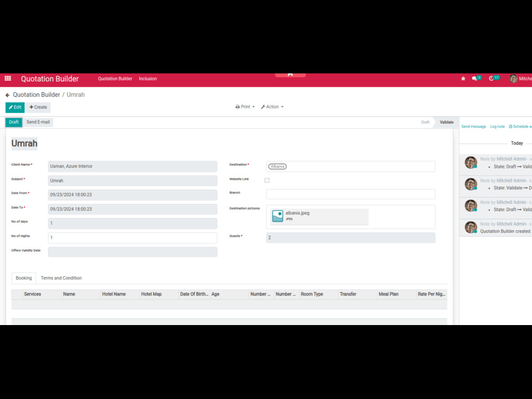Click the State: Validate to Draft note
532x399 pixels.
click(512, 188)
